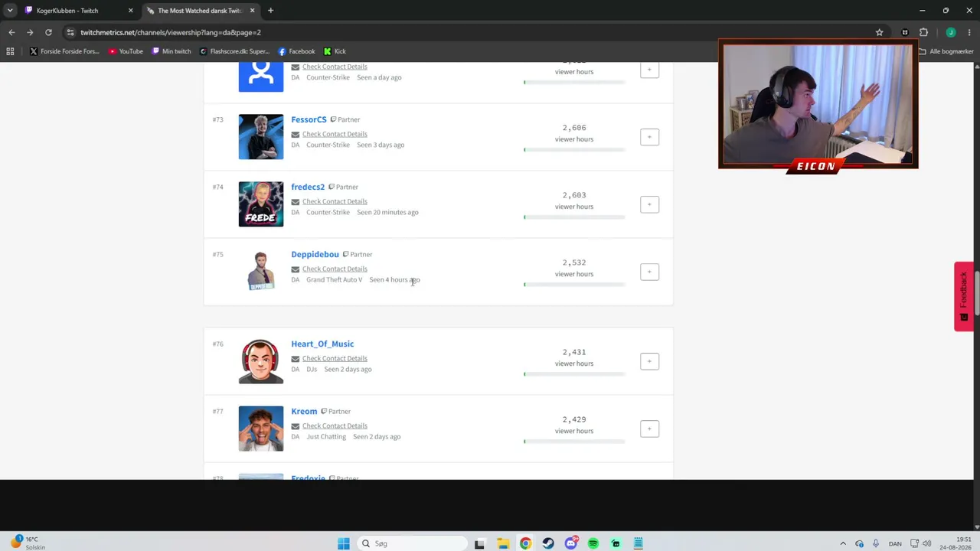Check Contact Details for fredecs2
Image resolution: width=980 pixels, height=551 pixels.
pyautogui.click(x=335, y=201)
